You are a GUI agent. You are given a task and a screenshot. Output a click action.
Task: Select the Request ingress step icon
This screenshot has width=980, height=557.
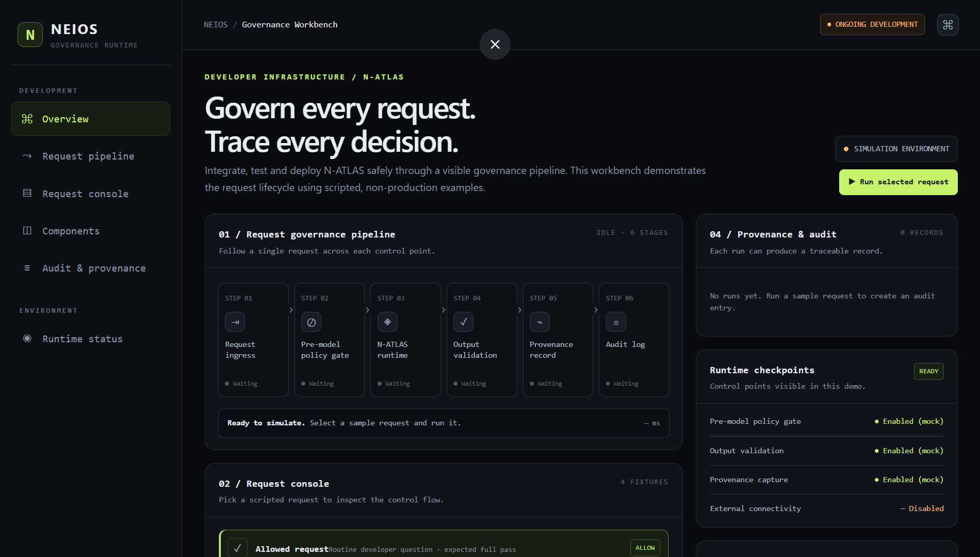235,322
